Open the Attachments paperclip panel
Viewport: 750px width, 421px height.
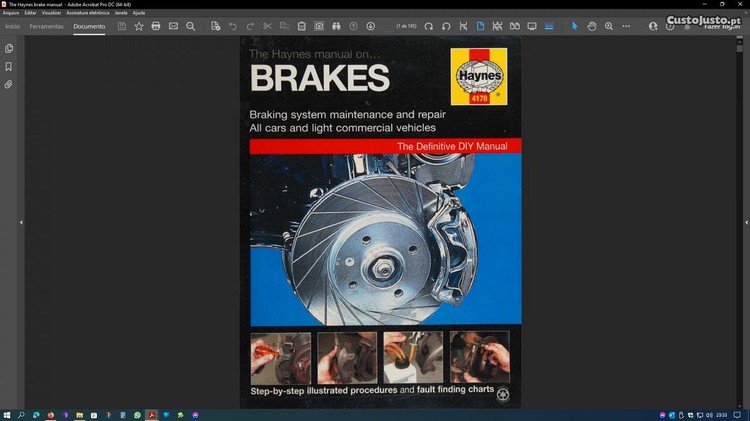coord(9,85)
